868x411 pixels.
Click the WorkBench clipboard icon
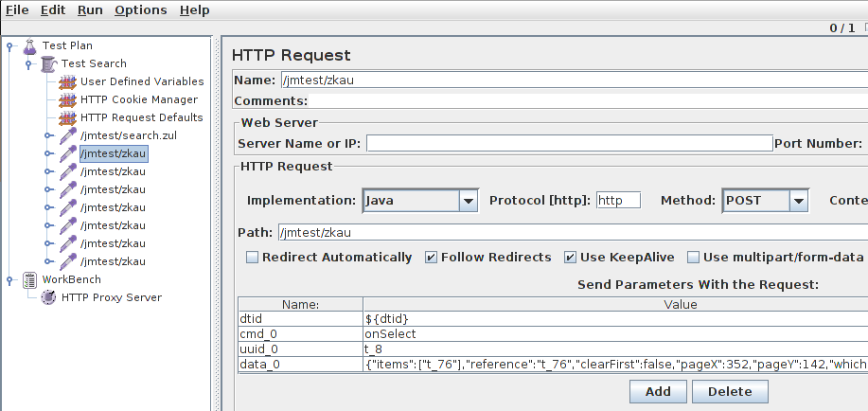click(29, 279)
